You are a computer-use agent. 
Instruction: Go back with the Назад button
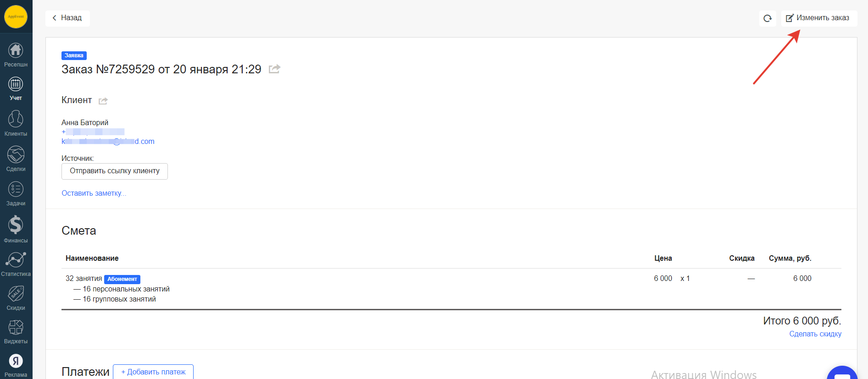(x=67, y=18)
